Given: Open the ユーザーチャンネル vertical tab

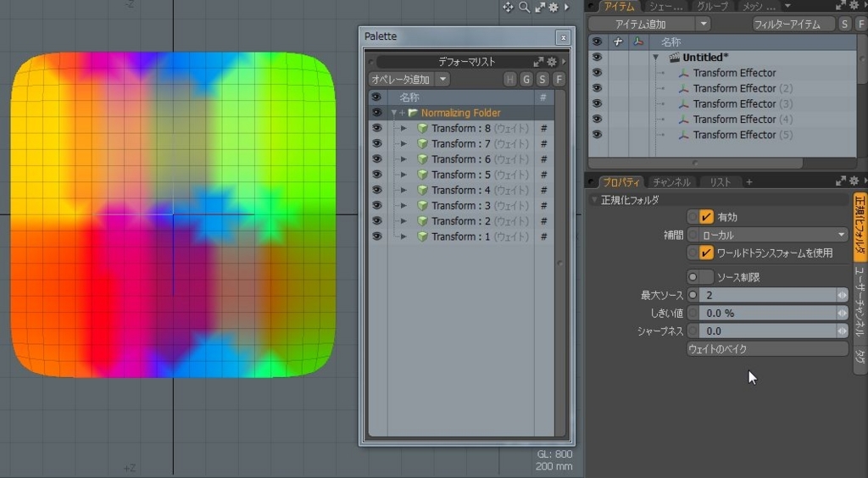Looking at the screenshot, I should tap(860, 302).
